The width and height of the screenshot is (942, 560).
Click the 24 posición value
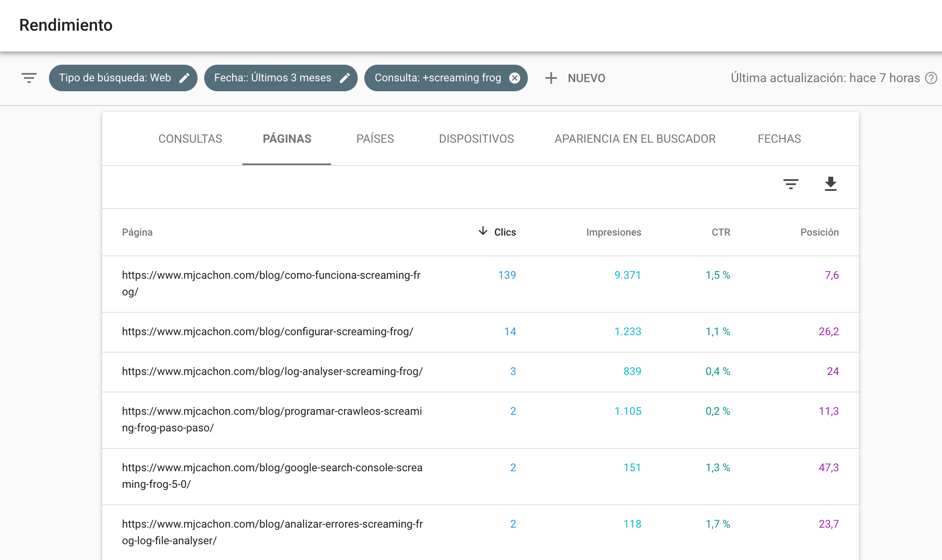(x=833, y=371)
